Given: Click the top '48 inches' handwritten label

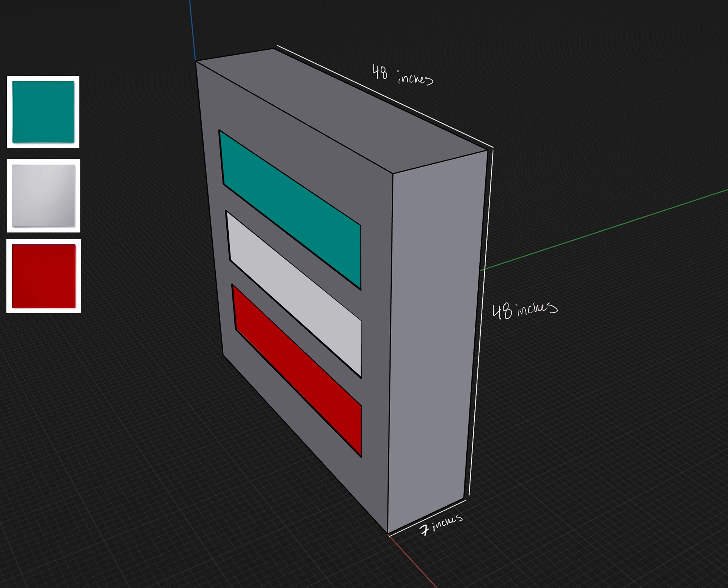Looking at the screenshot, I should click(x=402, y=75).
